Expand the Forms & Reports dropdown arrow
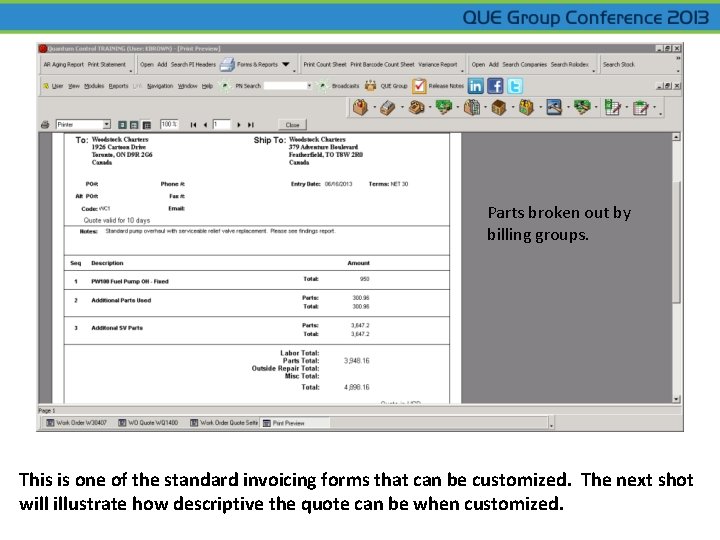This screenshot has width=720, height=540. tap(286, 64)
